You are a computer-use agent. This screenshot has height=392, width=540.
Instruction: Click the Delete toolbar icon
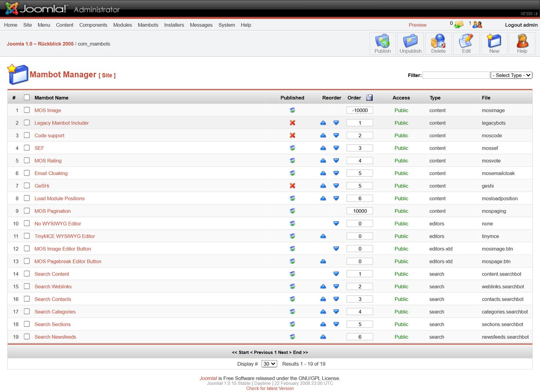438,44
